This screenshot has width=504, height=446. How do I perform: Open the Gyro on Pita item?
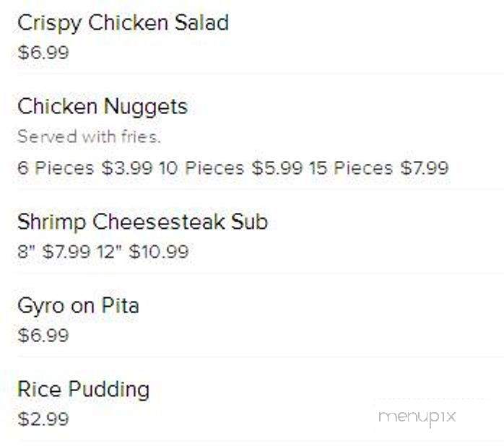79,306
